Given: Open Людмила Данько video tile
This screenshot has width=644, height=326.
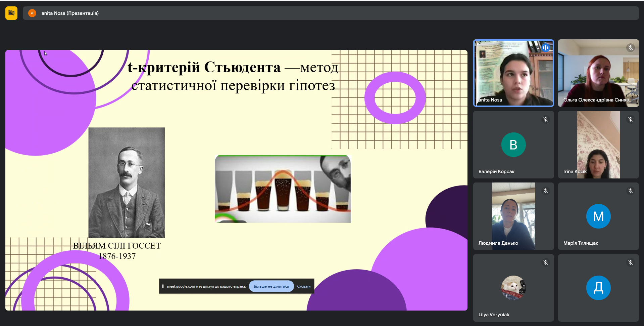Looking at the screenshot, I should (513, 216).
